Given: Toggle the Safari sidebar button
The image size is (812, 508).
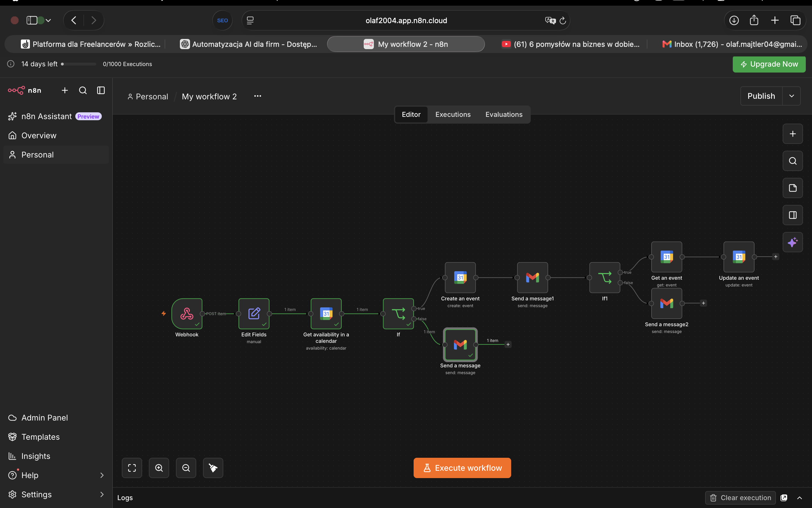Looking at the screenshot, I should (x=32, y=20).
